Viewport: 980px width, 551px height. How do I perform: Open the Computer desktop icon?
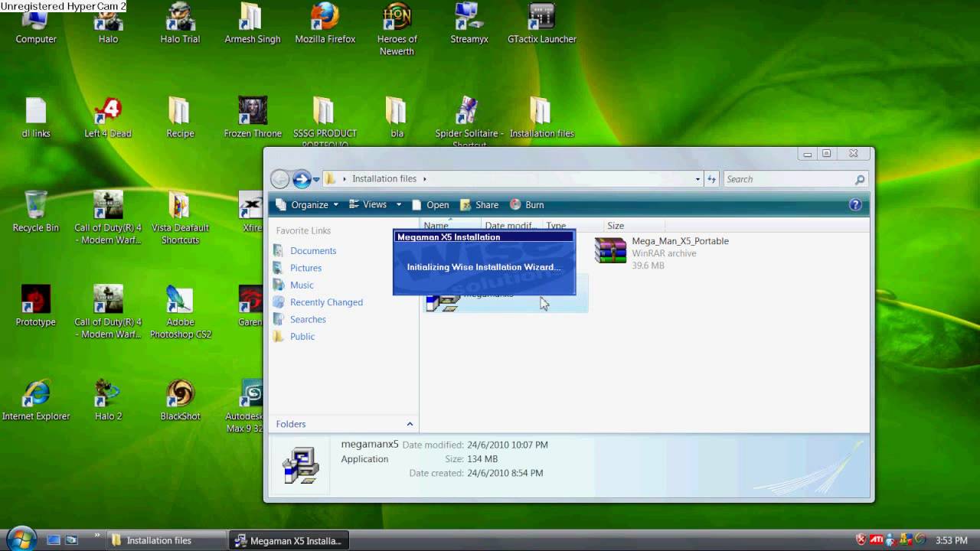(36, 24)
